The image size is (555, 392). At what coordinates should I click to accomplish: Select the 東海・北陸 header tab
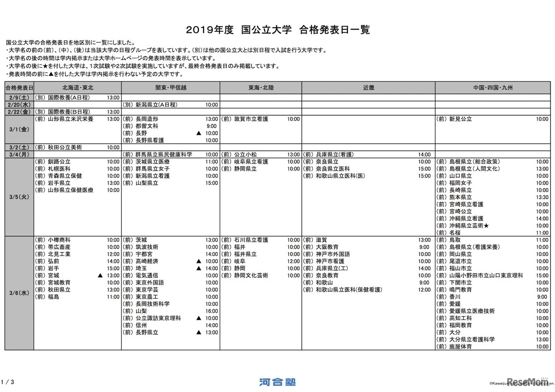(261, 87)
